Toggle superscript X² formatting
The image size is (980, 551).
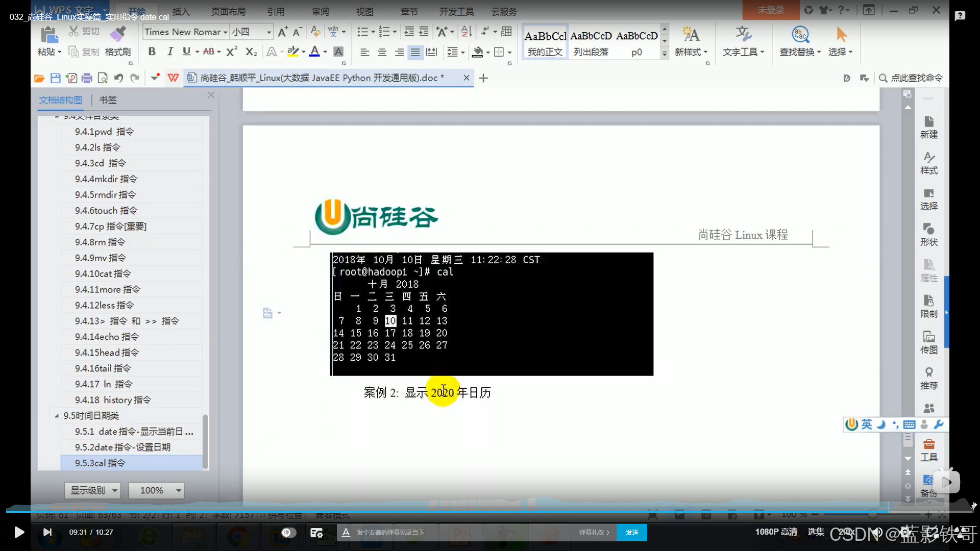point(232,52)
